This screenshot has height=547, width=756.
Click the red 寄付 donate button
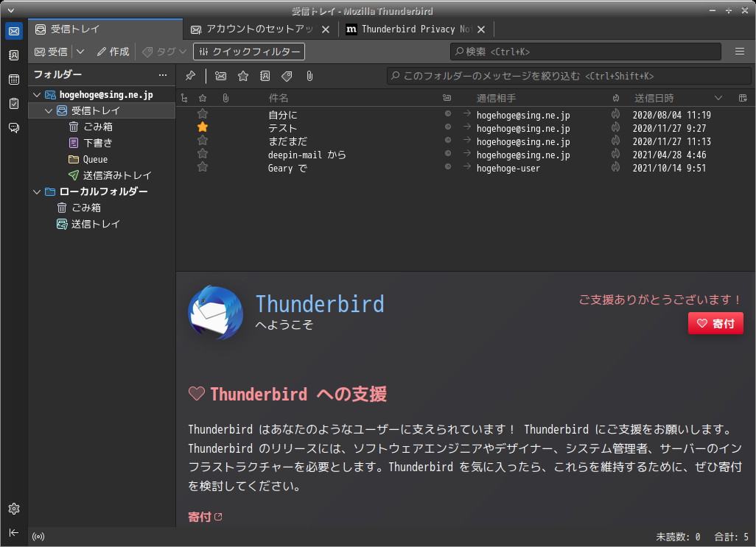coord(715,323)
